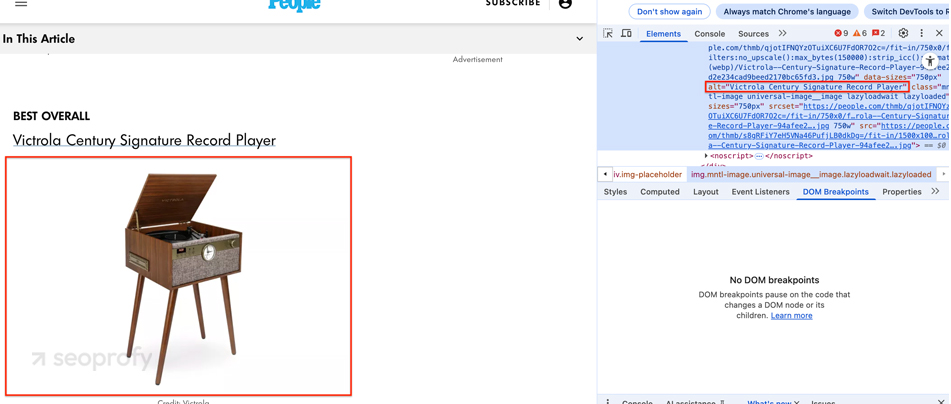Expand the noscript node triangle
This screenshot has width=951, height=404.
coord(706,156)
